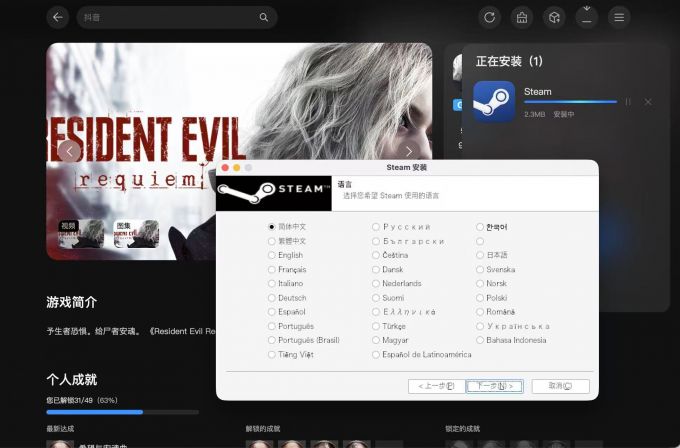Open the 图集 gallery thumbnail
Screen dimensions: 680x448
(x=136, y=234)
